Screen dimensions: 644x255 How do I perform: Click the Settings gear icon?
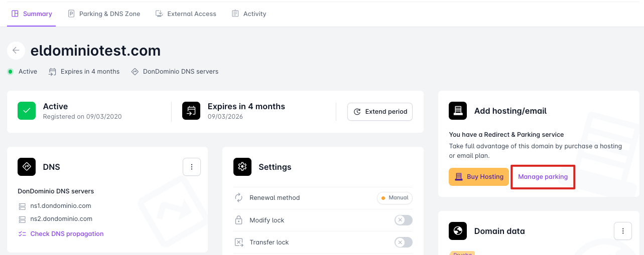tap(242, 167)
